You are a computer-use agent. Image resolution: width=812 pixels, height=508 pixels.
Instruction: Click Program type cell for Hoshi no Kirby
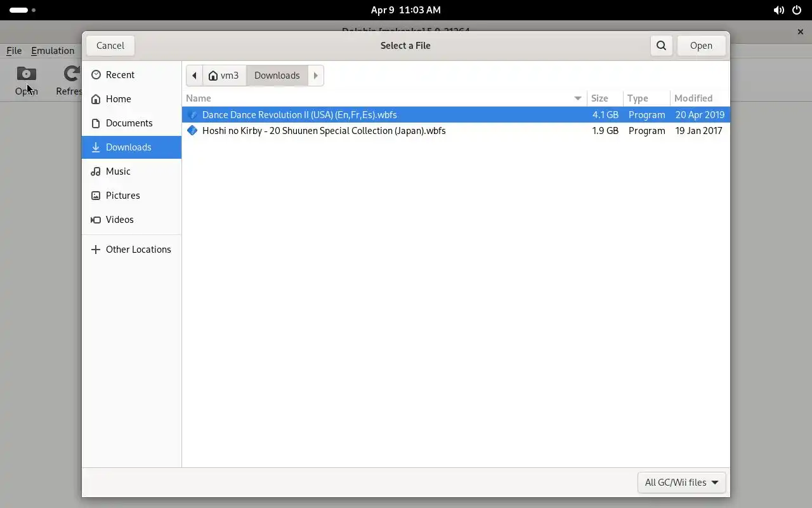tap(646, 131)
